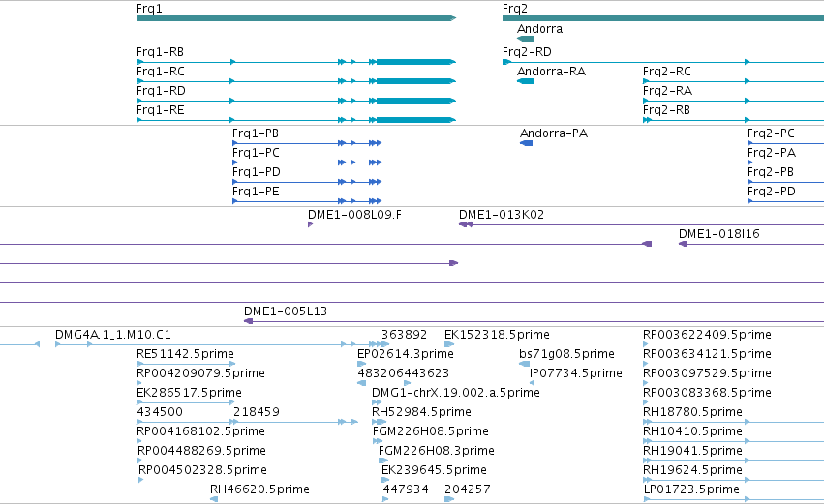
Task: Click the Frq2-PD protein label
Action: click(772, 192)
